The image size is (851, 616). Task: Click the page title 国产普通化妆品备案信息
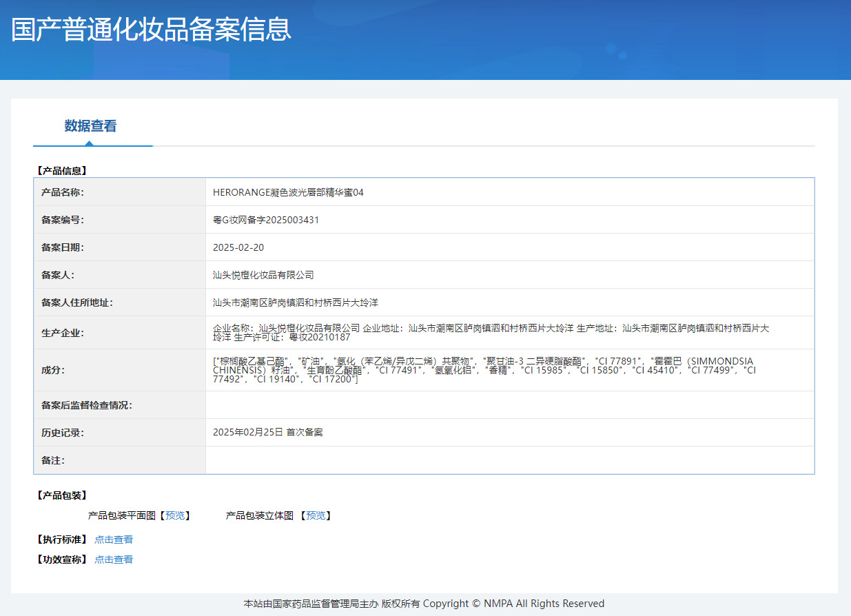point(152,30)
